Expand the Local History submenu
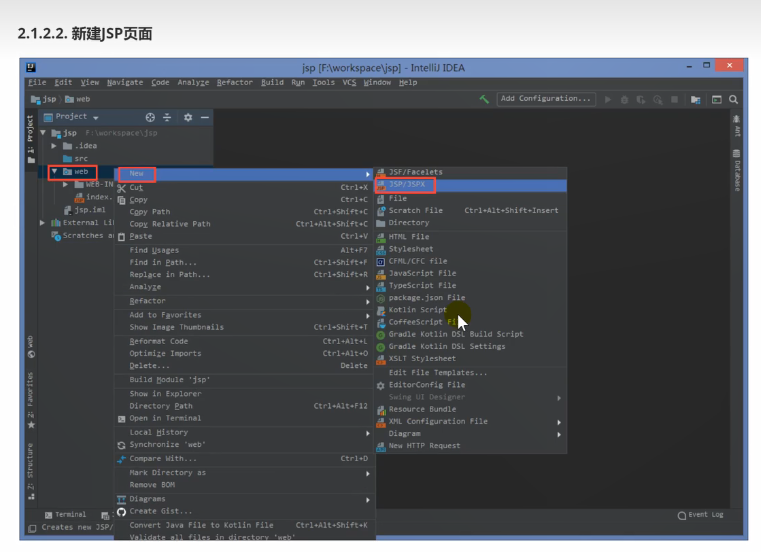Viewport: 761px width, 552px height. [x=245, y=432]
